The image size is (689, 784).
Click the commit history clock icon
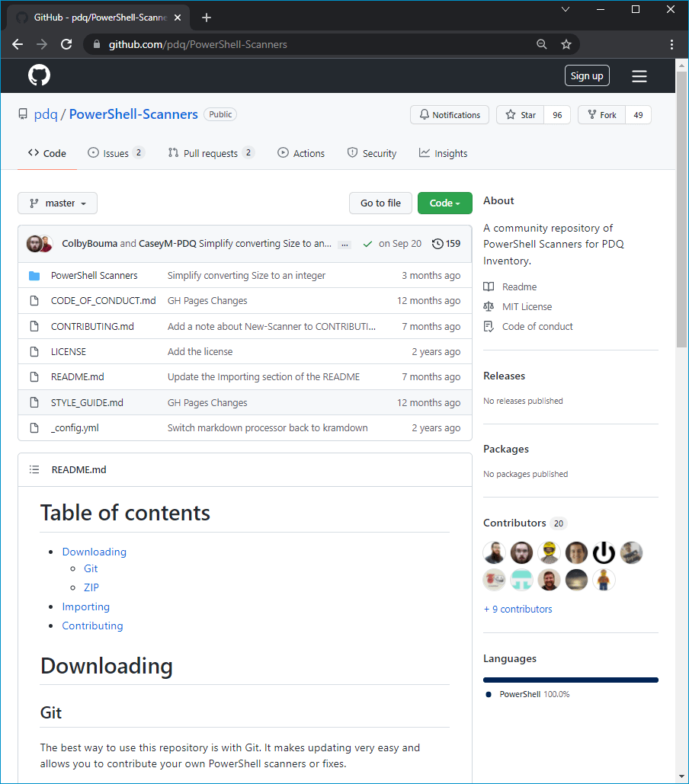click(437, 244)
